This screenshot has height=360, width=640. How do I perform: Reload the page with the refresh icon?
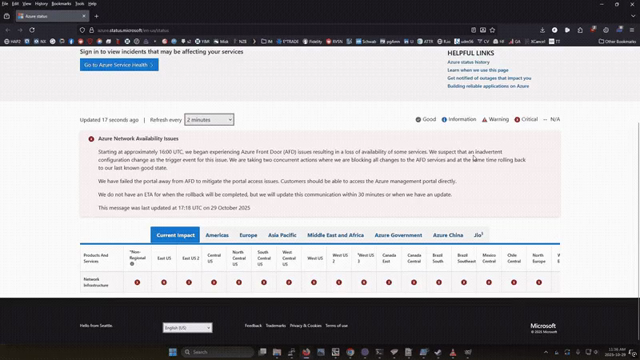[32, 30]
